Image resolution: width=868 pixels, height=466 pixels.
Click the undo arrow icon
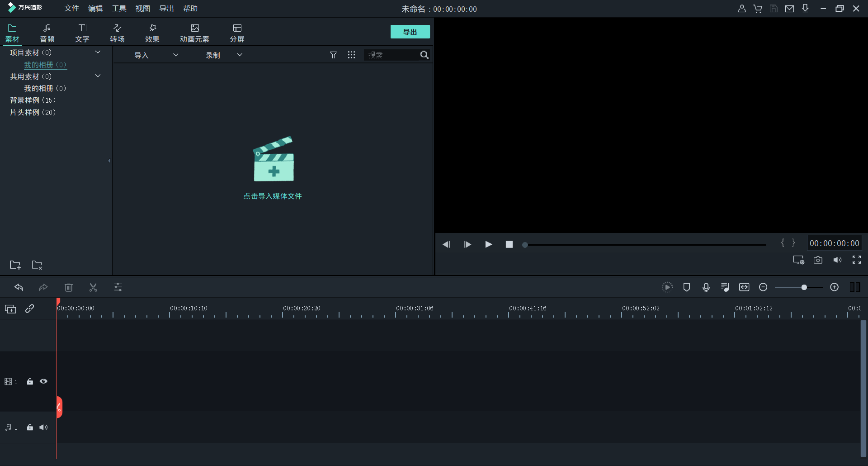(19, 287)
